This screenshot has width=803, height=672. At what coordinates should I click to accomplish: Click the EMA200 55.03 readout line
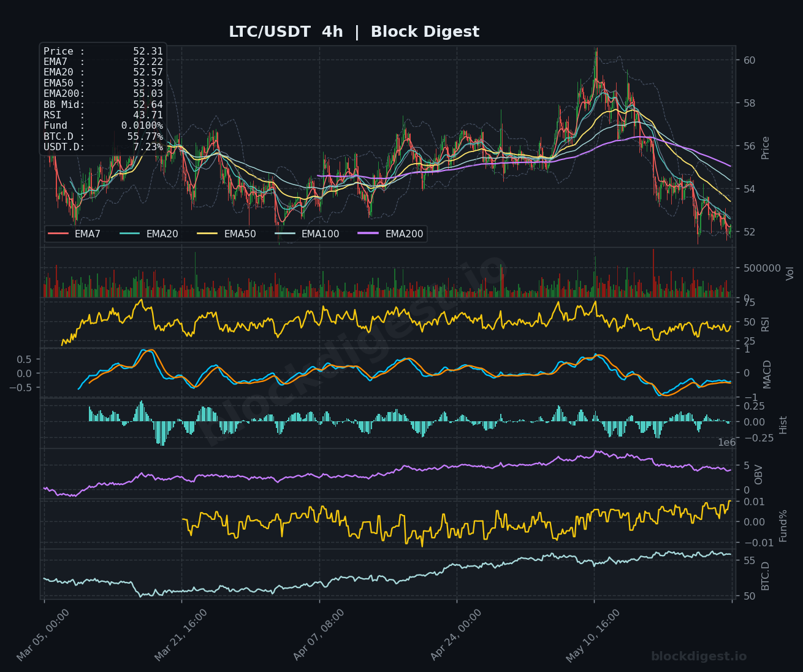click(103, 94)
